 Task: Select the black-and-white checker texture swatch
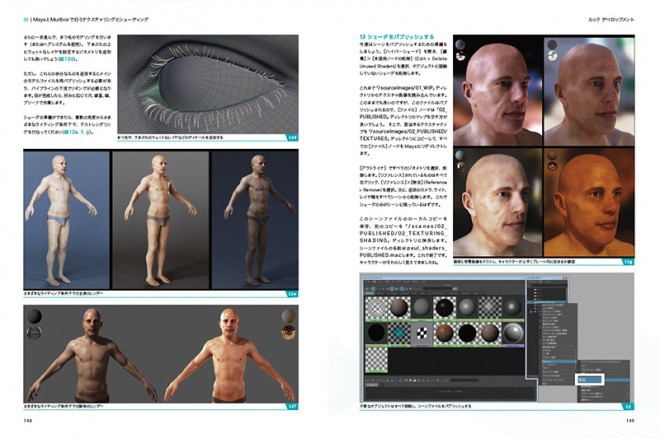click(421, 334)
